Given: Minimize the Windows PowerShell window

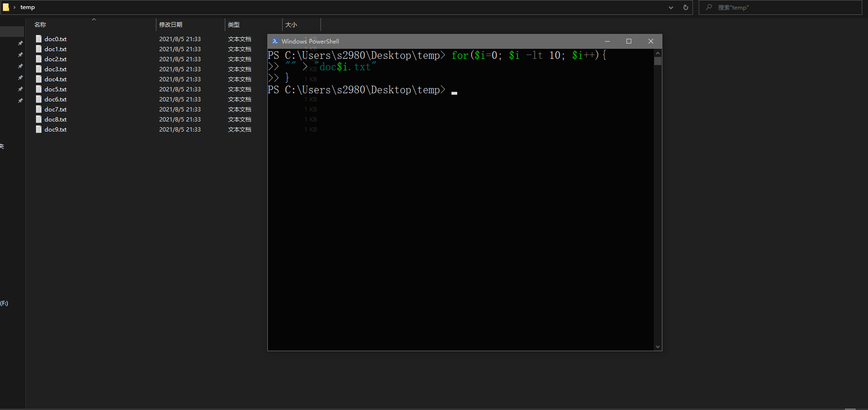Looking at the screenshot, I should (607, 41).
